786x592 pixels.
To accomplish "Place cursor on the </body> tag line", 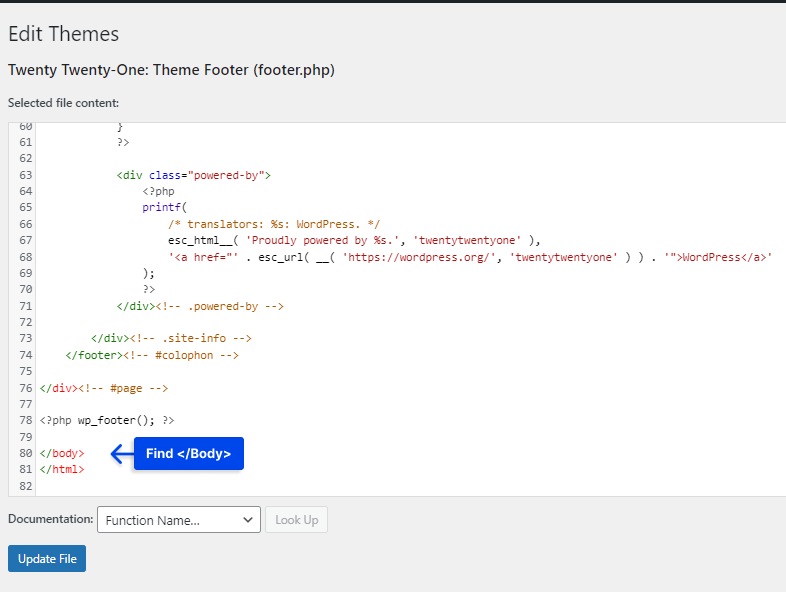I will tap(62, 453).
